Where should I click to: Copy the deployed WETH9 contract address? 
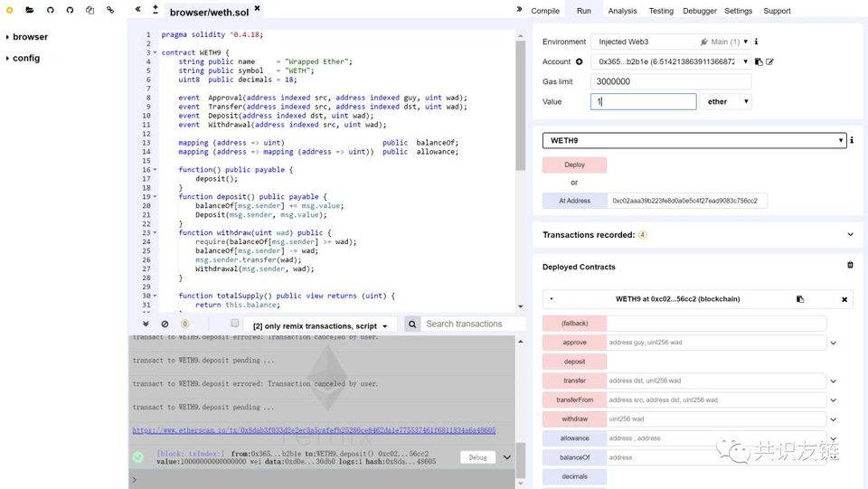coord(800,298)
